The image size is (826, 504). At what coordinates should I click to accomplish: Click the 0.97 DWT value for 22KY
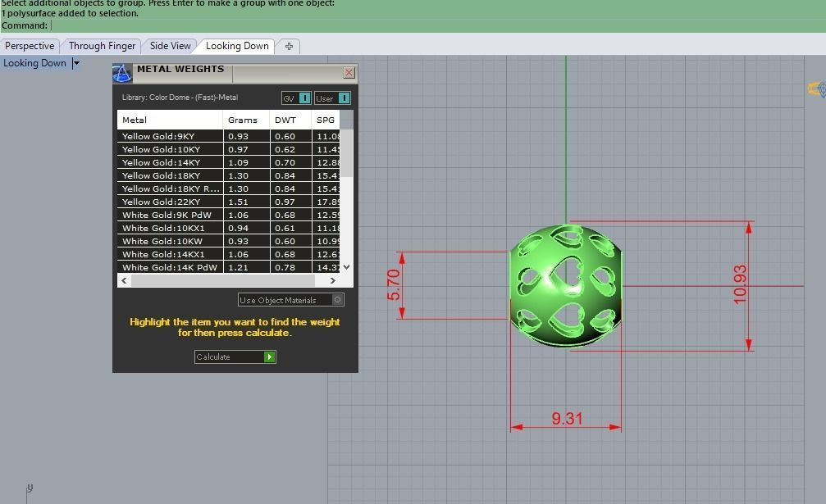tap(285, 202)
